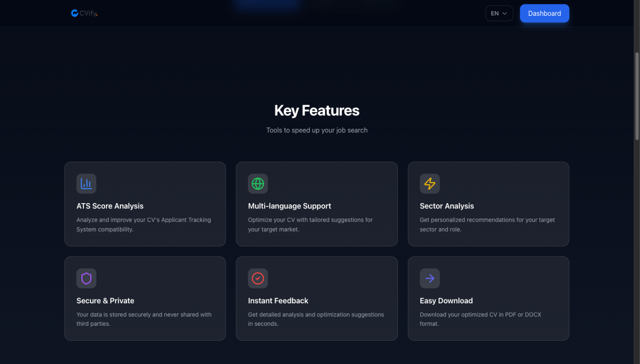The image size is (640, 364).
Task: Click the Key Features heading
Action: (x=316, y=110)
